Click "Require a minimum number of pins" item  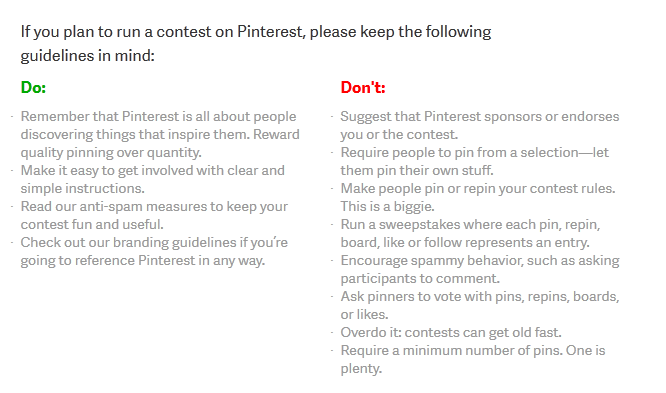point(473,359)
